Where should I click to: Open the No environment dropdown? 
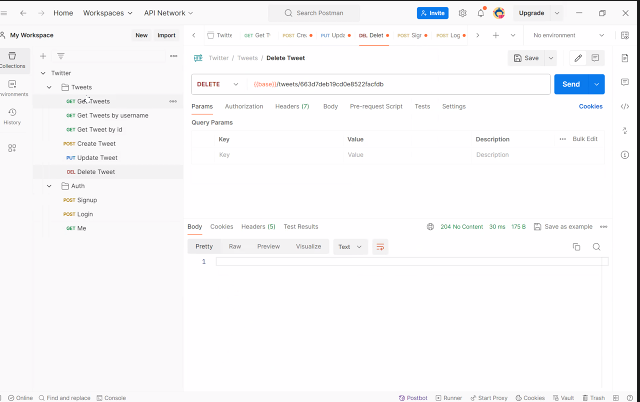pos(568,36)
